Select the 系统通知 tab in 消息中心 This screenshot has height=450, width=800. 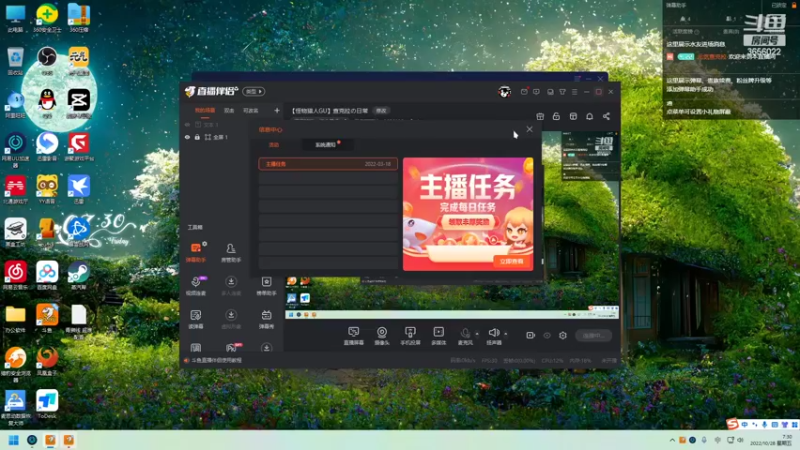point(325,145)
